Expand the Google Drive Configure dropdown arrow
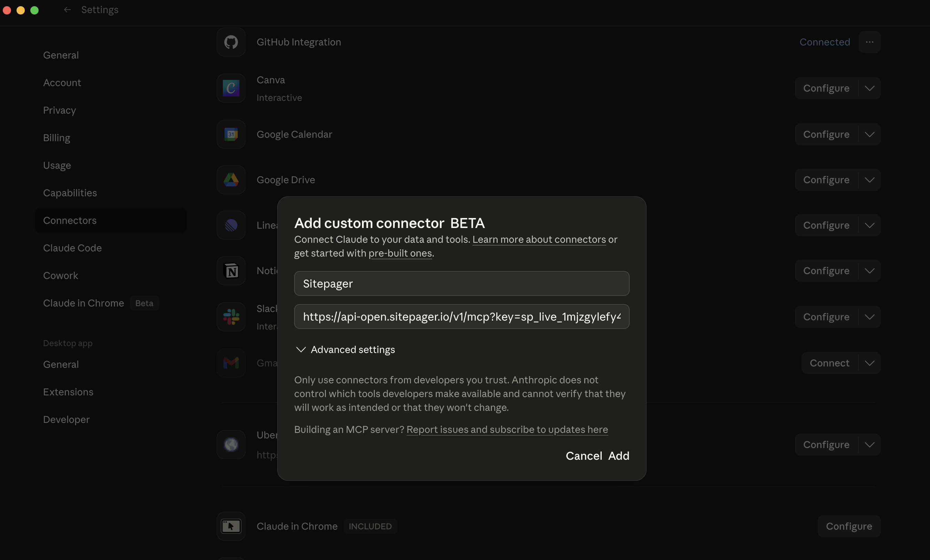This screenshot has height=560, width=930. tap(869, 180)
